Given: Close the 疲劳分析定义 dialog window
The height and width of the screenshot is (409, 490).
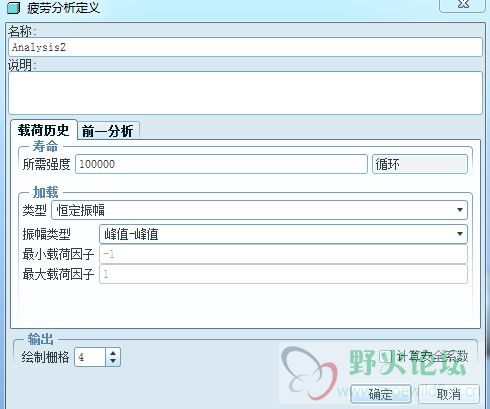Looking at the screenshot, I should 463,5.
